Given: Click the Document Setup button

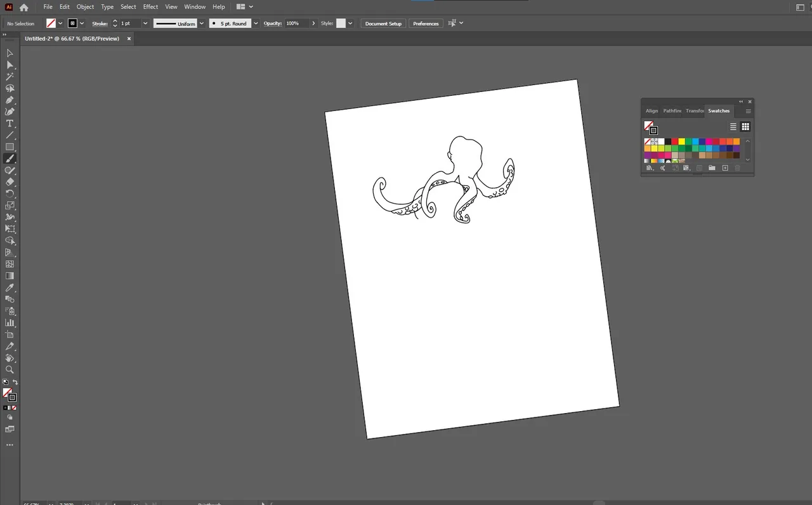Looking at the screenshot, I should click(383, 23).
